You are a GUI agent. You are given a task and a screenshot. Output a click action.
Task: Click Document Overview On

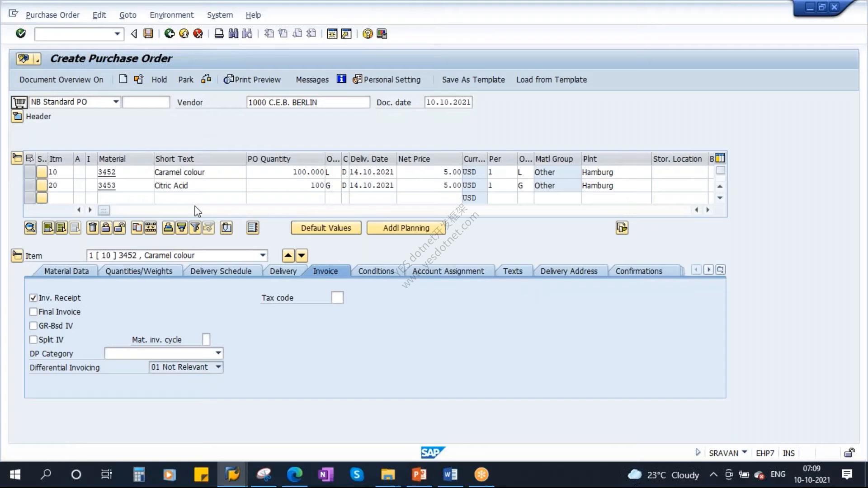[x=61, y=80]
